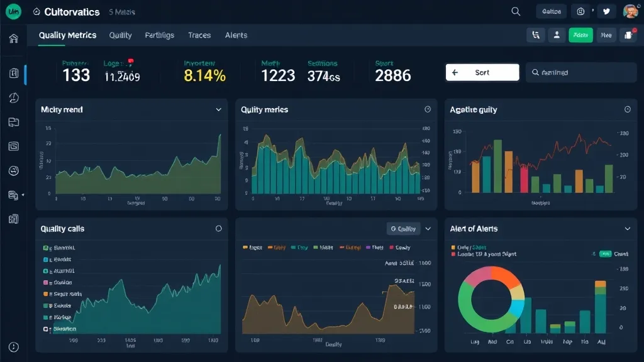Click the chevron beside the Quality selector
Viewport: 644px width, 362px height.
tap(428, 229)
